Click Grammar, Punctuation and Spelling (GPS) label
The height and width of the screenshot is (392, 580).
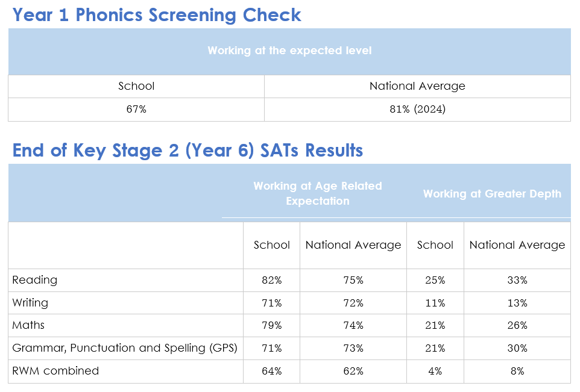(125, 348)
